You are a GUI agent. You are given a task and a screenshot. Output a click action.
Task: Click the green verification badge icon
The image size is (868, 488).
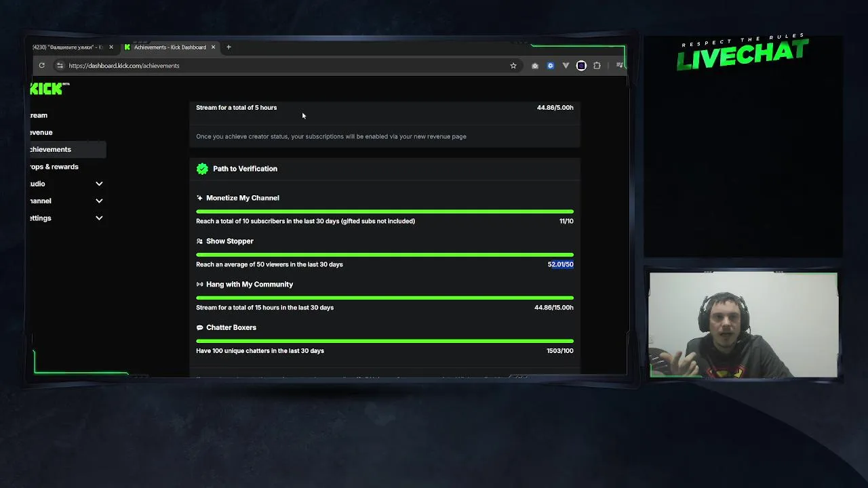coord(202,169)
